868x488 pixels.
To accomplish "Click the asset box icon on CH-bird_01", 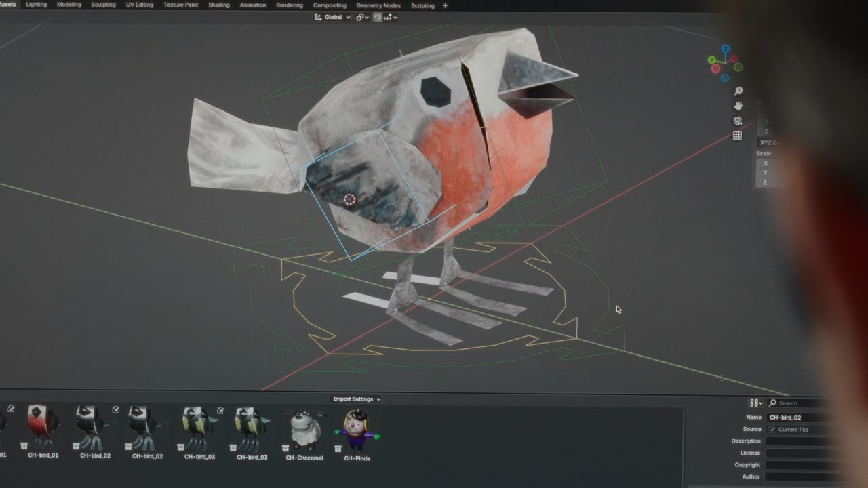I will click(x=24, y=446).
